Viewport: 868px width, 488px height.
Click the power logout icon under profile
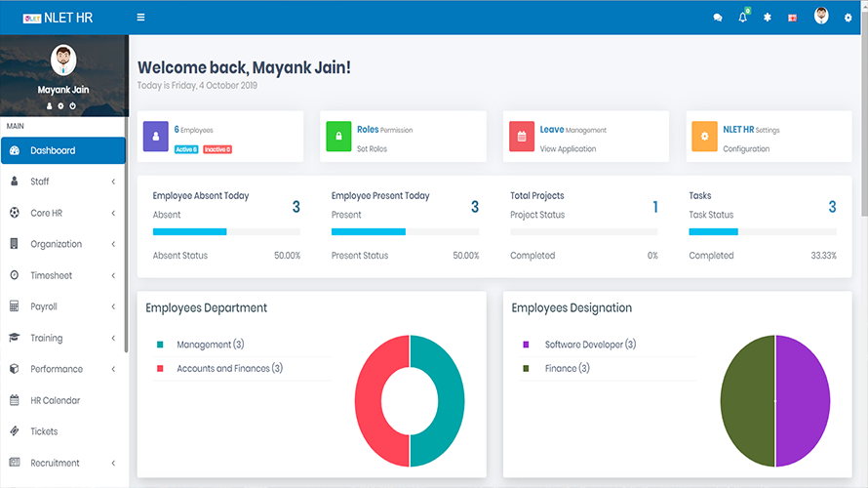(73, 105)
